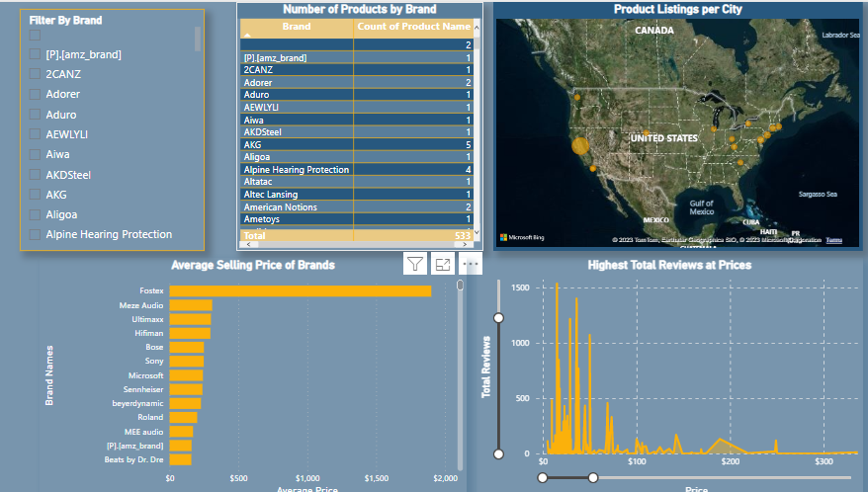Viewport: 868px width, 492px height.
Task: Click the Microsoft Bing logo on the map
Action: pyautogui.click(x=522, y=238)
